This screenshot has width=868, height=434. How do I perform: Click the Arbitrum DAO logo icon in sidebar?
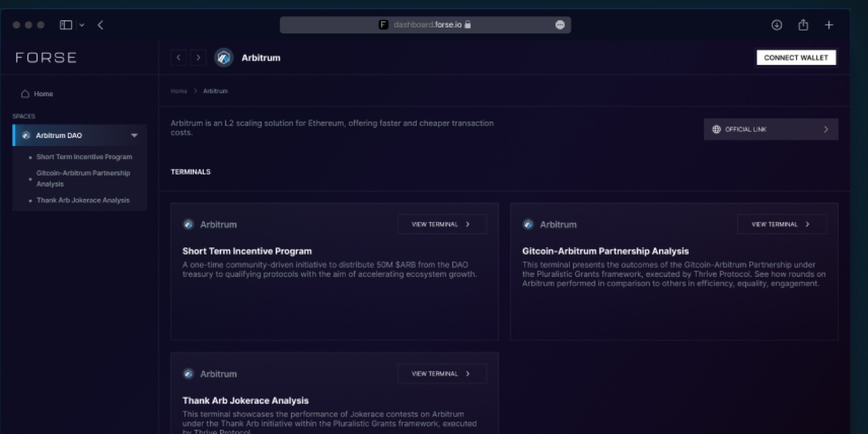(x=26, y=135)
